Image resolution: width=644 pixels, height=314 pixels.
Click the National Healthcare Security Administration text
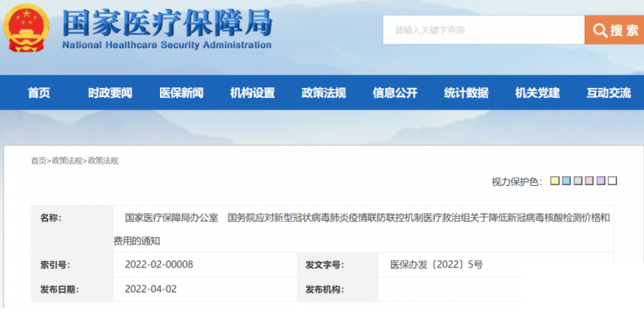167,45
